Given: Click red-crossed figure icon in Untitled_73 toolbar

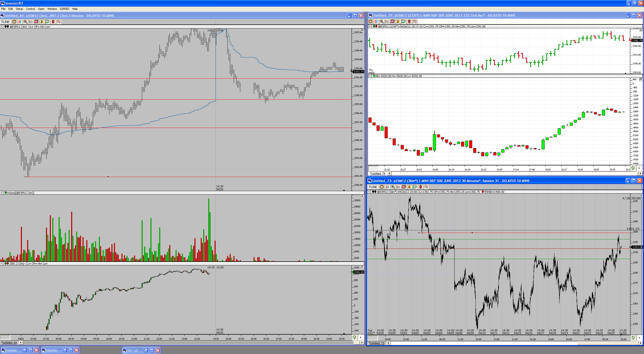Looking at the screenshot, I should pyautogui.click(x=421, y=187).
